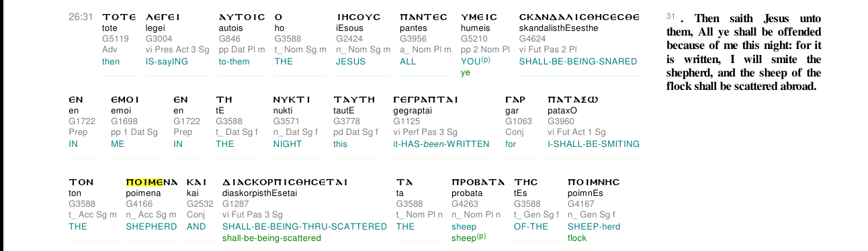
Task: Select Strong's number G4167 for poimnEs
Action: click(580, 204)
